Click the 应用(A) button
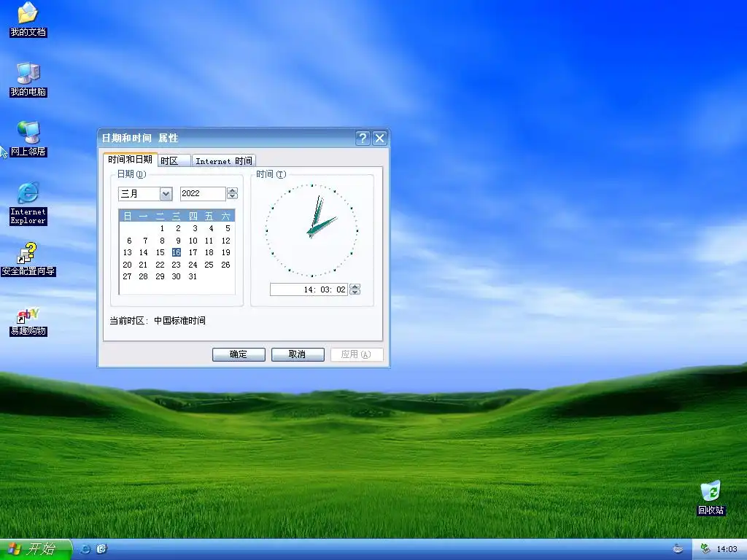This screenshot has width=747, height=560. (x=356, y=354)
